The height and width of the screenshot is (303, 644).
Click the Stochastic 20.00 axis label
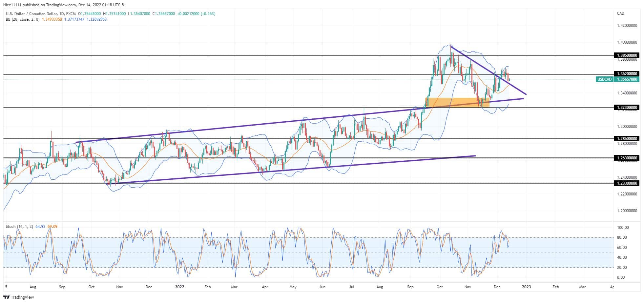(x=622, y=268)
